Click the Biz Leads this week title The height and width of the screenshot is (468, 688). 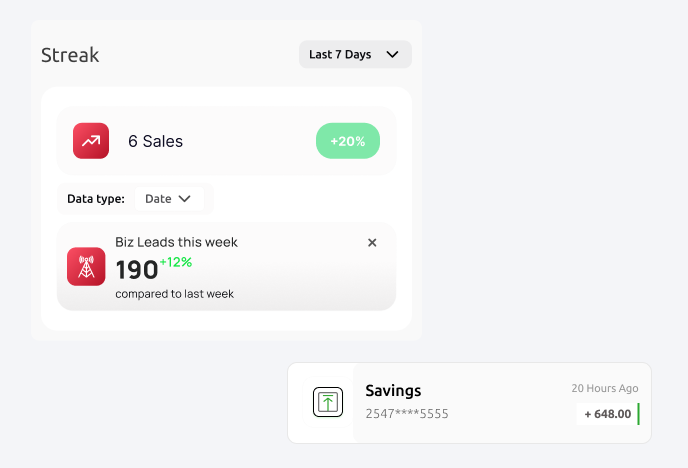[176, 242]
